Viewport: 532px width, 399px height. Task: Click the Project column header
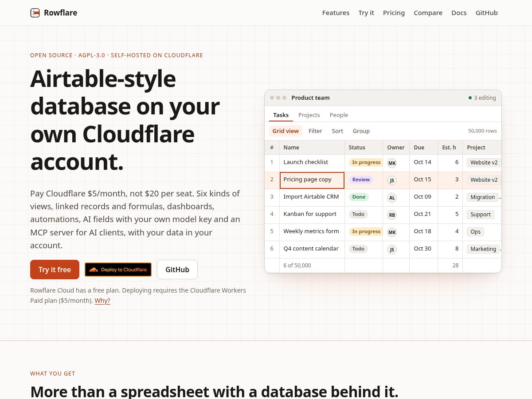[482, 147]
